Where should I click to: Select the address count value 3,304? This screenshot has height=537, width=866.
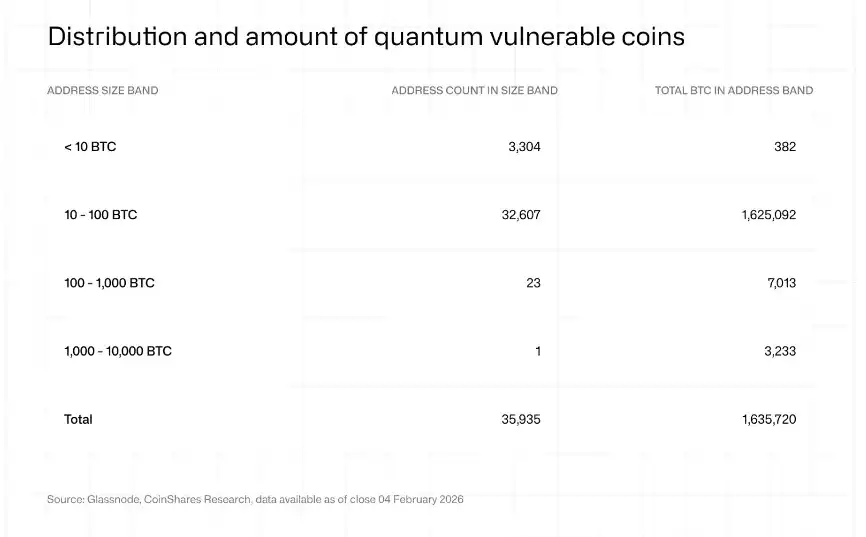click(524, 147)
